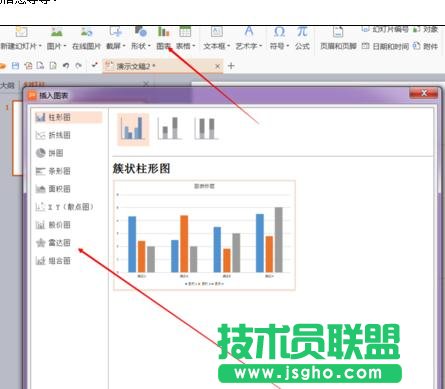Click the Screenshot (截屏) icon
445x389 pixels.
(115, 32)
